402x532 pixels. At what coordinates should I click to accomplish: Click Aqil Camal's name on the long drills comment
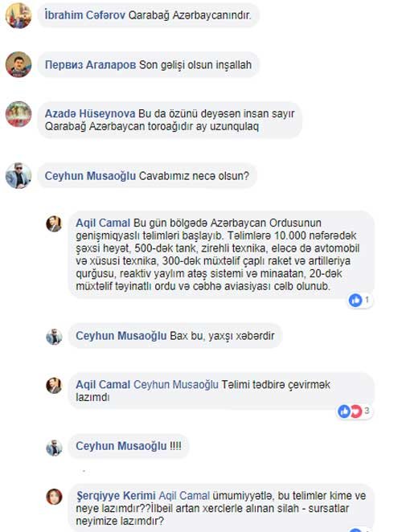(x=103, y=223)
